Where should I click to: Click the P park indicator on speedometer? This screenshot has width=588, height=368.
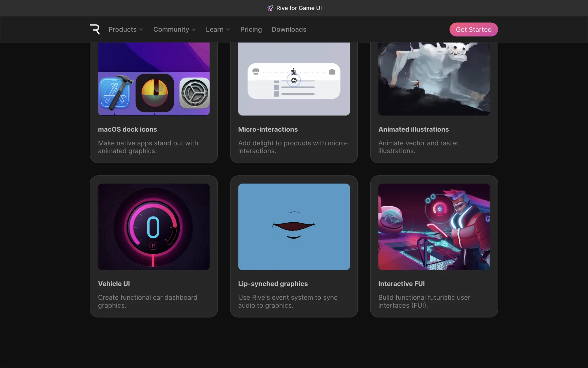pyautogui.click(x=153, y=246)
